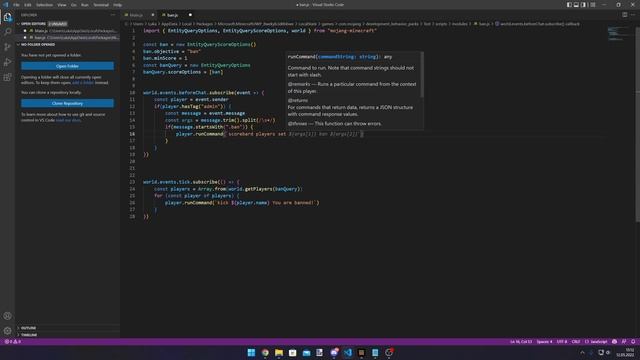Screen dimensions: 640x360
Task: Open the Accounts menu icon
Action: click(x=7, y=316)
